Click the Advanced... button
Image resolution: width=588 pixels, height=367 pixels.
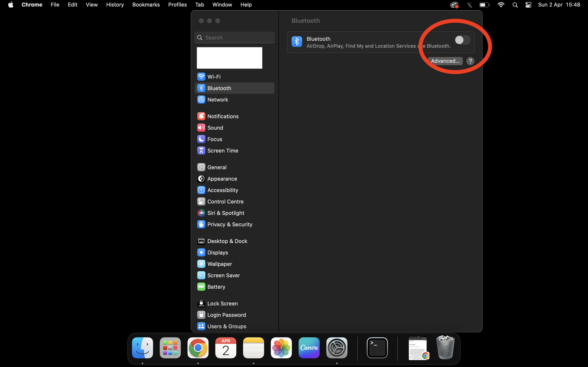click(x=445, y=61)
